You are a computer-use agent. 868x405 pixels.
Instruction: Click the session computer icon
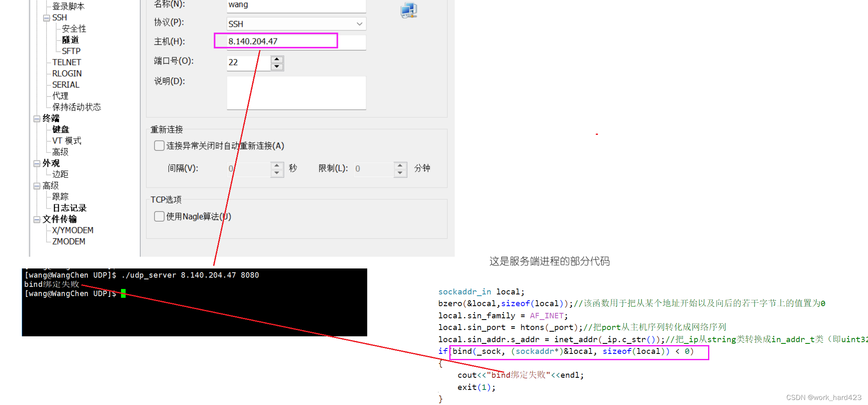409,10
